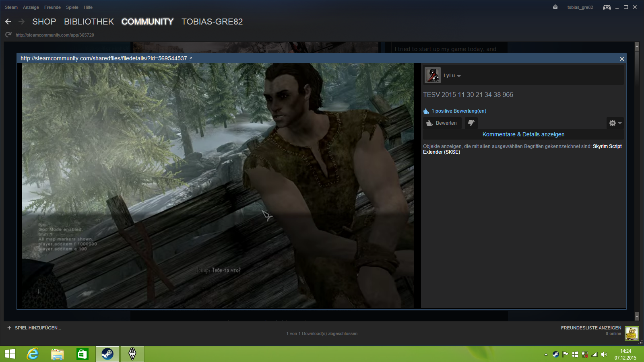644x362 pixels.
Task: Show hidden tray icons arrow
Action: [546, 354]
